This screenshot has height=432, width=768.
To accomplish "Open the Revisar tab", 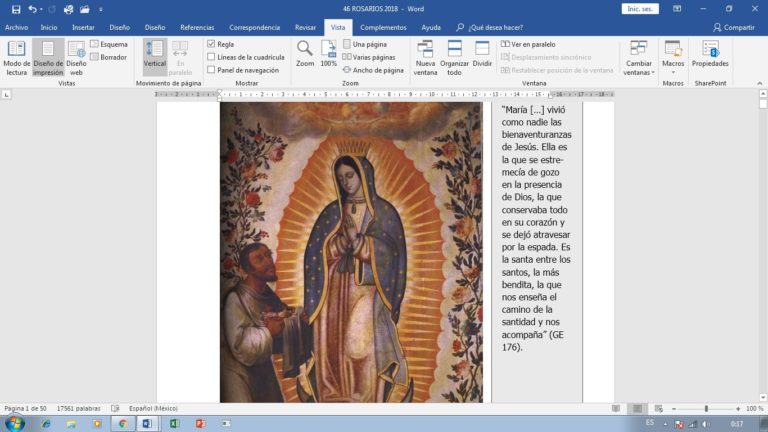I will point(305,27).
